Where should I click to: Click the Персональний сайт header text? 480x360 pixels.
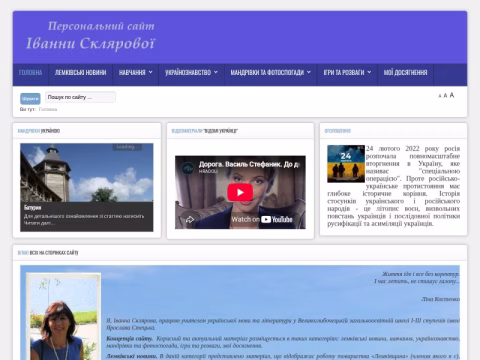(101, 26)
